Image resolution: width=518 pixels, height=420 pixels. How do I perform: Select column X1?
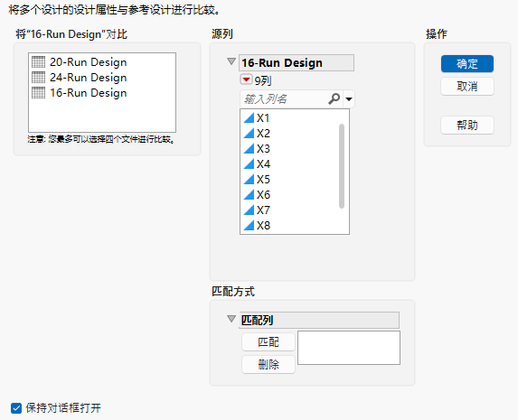tap(263, 118)
